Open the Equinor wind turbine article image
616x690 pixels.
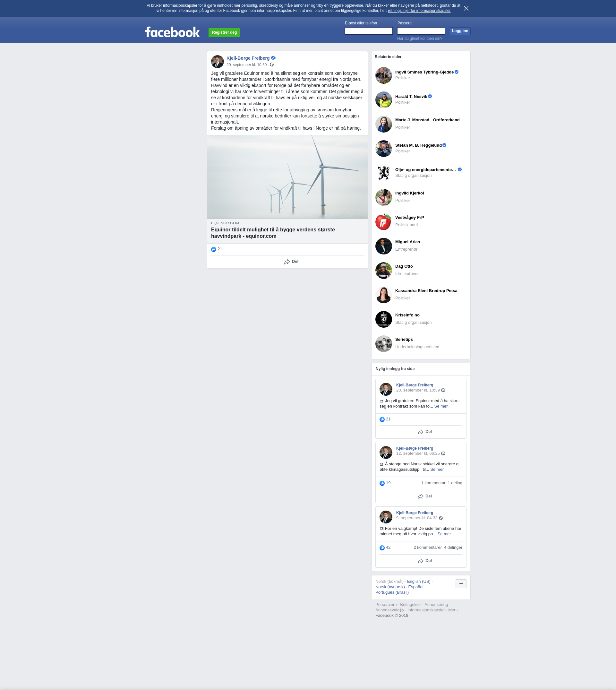tap(287, 177)
